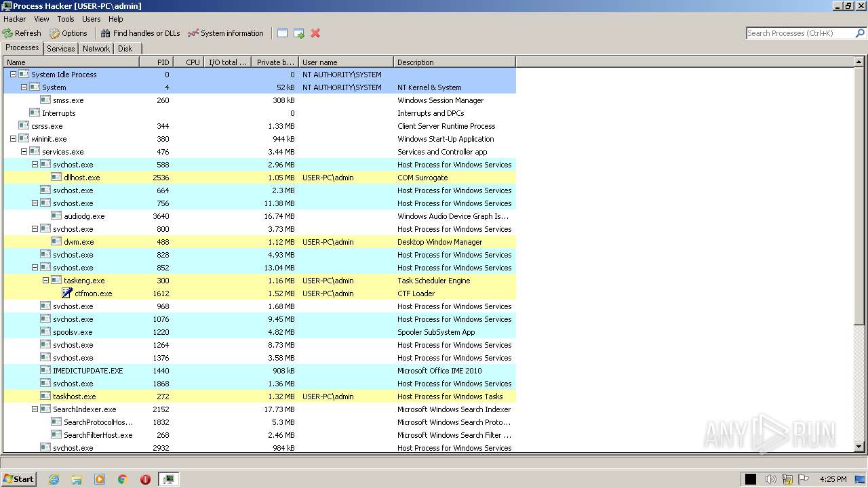
Task: Collapse the SearchIndexer.exe node
Action: 35,409
